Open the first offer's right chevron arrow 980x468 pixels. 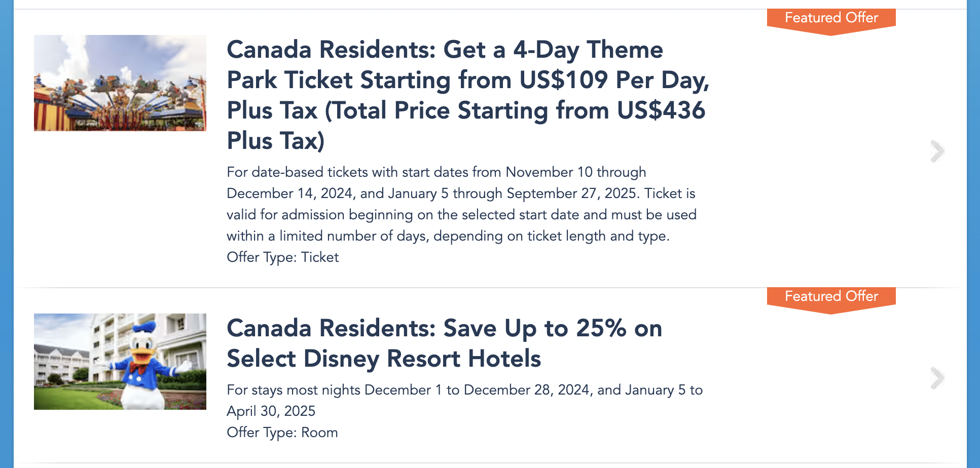[937, 151]
